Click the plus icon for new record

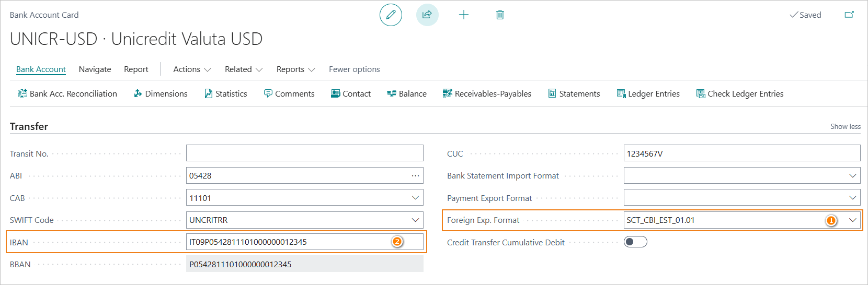coord(464,15)
